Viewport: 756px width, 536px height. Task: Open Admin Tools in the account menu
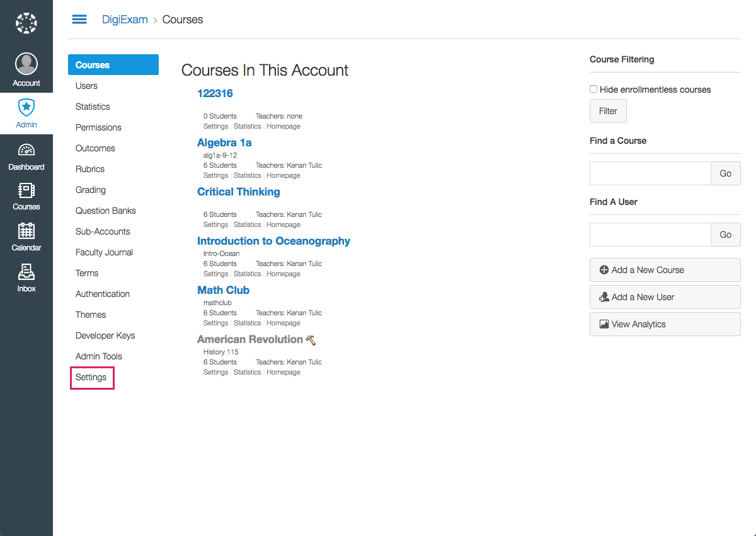coord(99,356)
